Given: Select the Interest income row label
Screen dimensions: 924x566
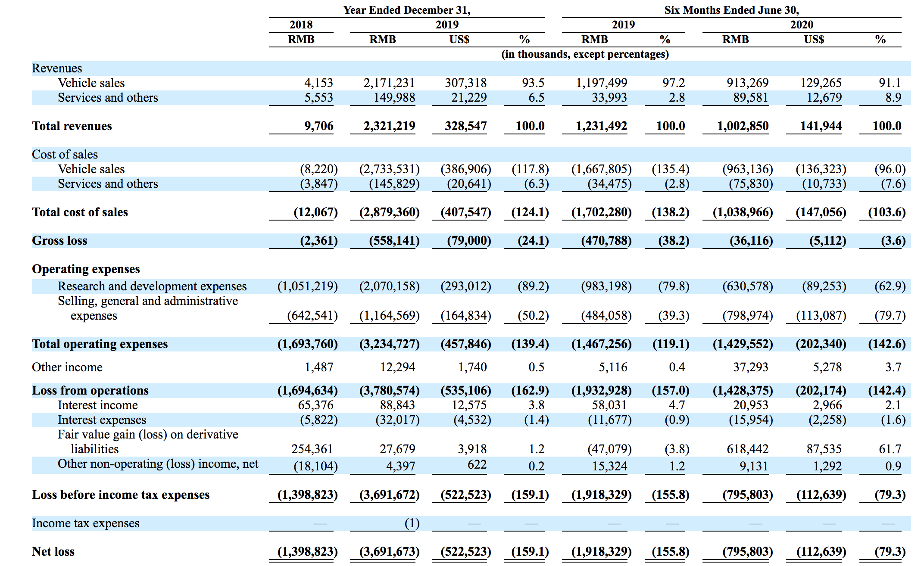Looking at the screenshot, I should pos(98,405).
